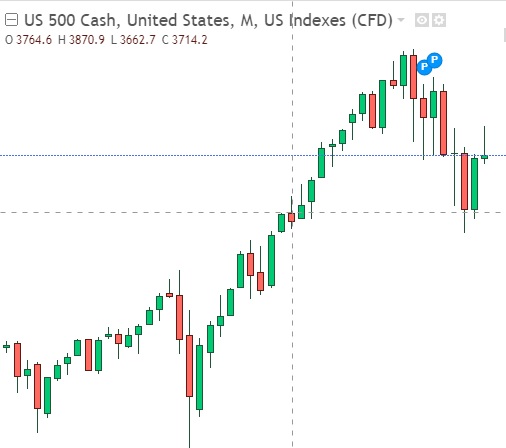Select the Low value 3662.7
This screenshot has width=506, height=448.
click(138, 40)
